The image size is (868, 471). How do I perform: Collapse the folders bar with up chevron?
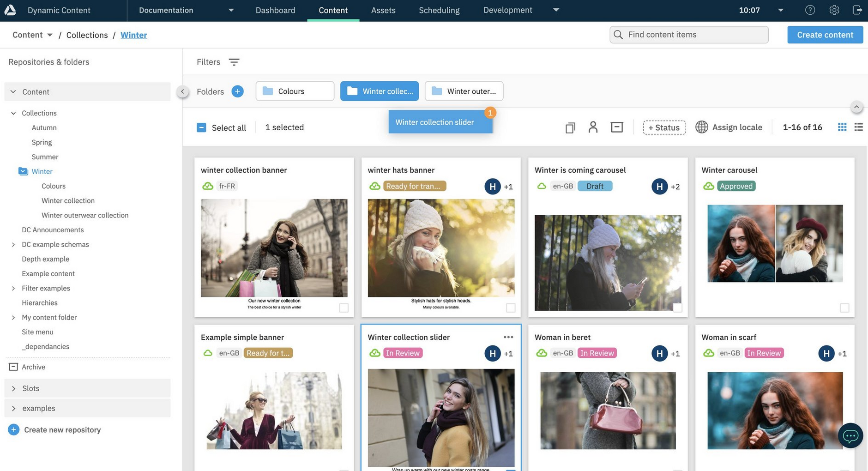(856, 107)
